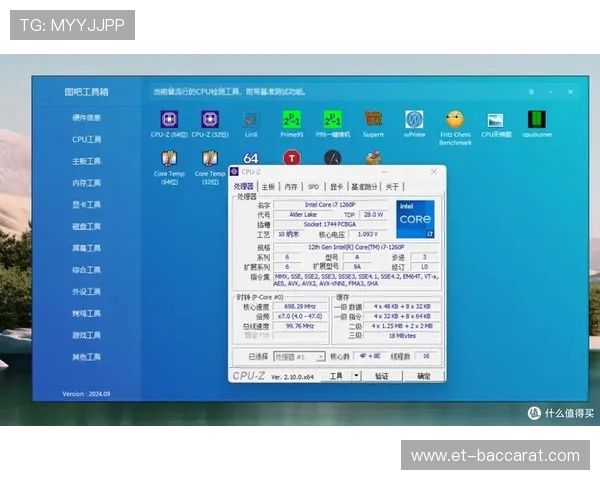Open the 内存工具 sidebar category

click(x=86, y=183)
